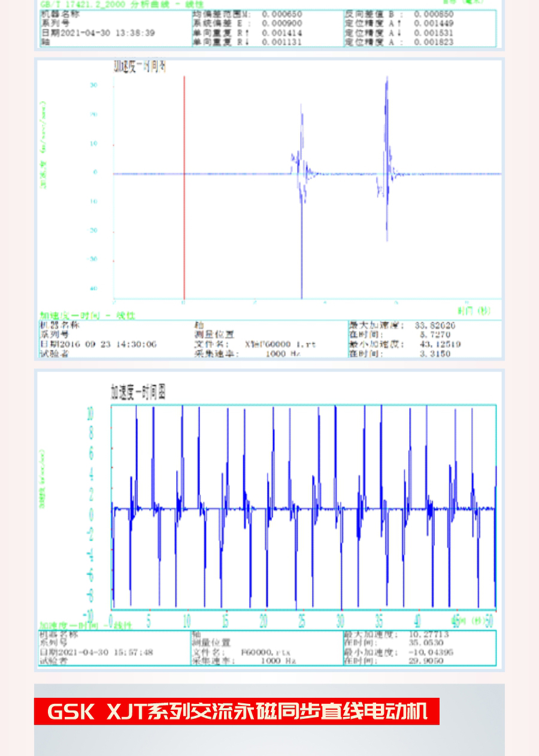Click the 25 tick on lower chart x-axis
The image size is (539, 756).
pos(302,622)
